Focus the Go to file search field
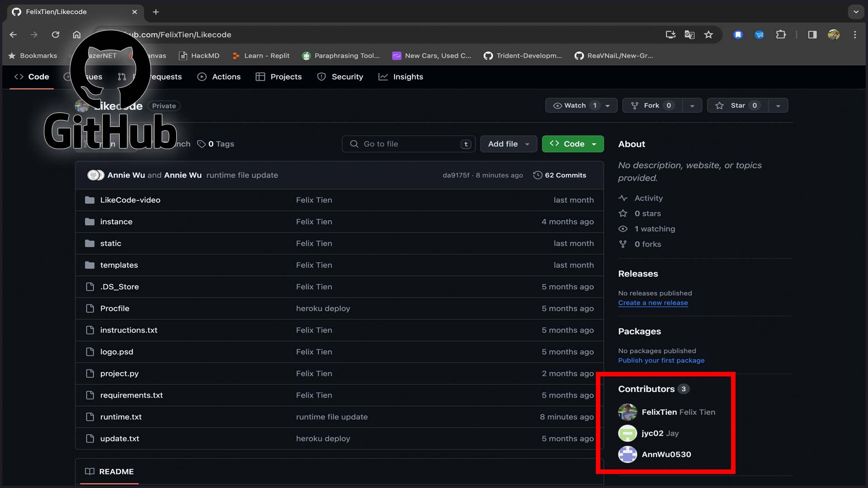This screenshot has height=488, width=868. (409, 144)
